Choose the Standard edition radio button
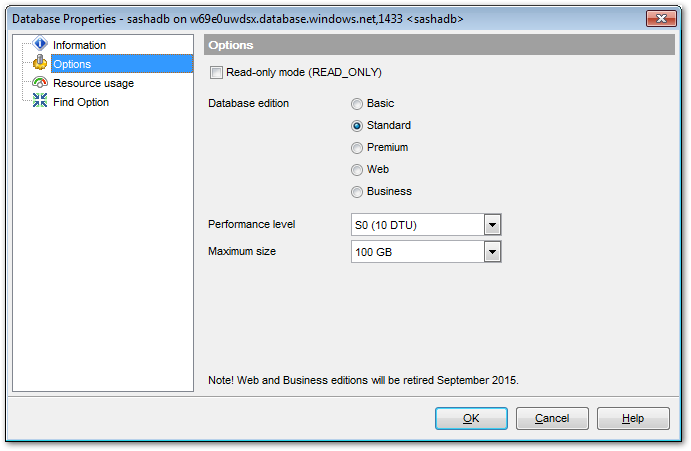This screenshot has width=691, height=451. click(357, 125)
